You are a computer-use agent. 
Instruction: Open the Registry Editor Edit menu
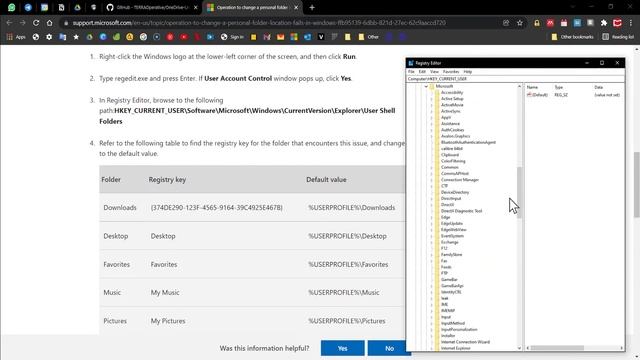[422, 72]
